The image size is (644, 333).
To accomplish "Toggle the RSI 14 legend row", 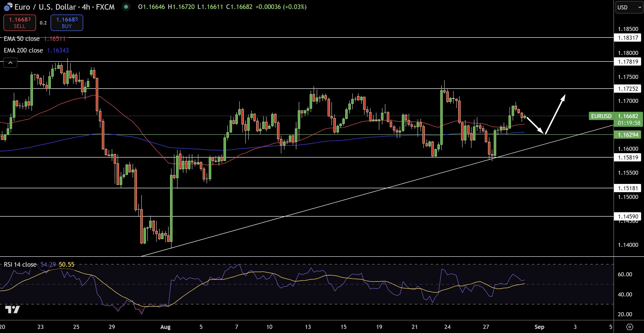I will point(21,264).
